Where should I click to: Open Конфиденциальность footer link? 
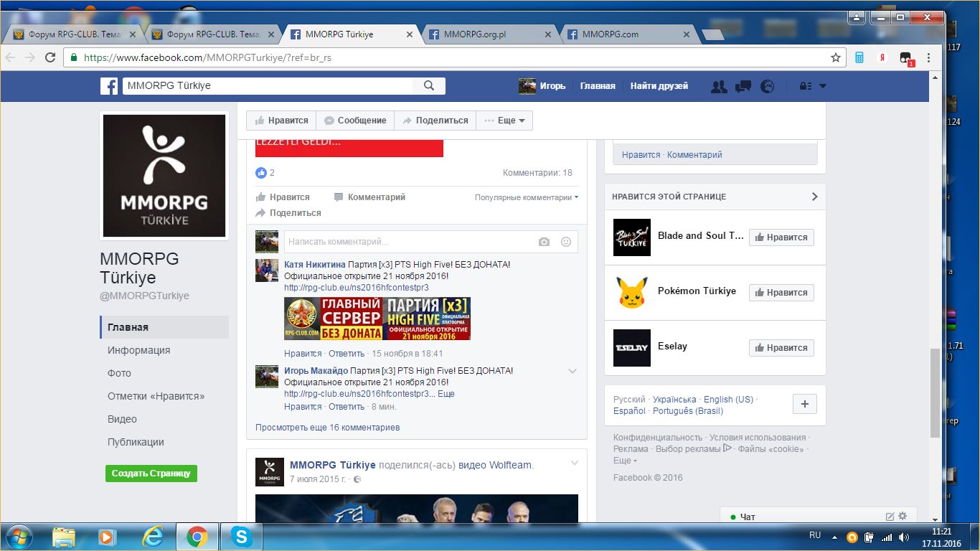(658, 438)
